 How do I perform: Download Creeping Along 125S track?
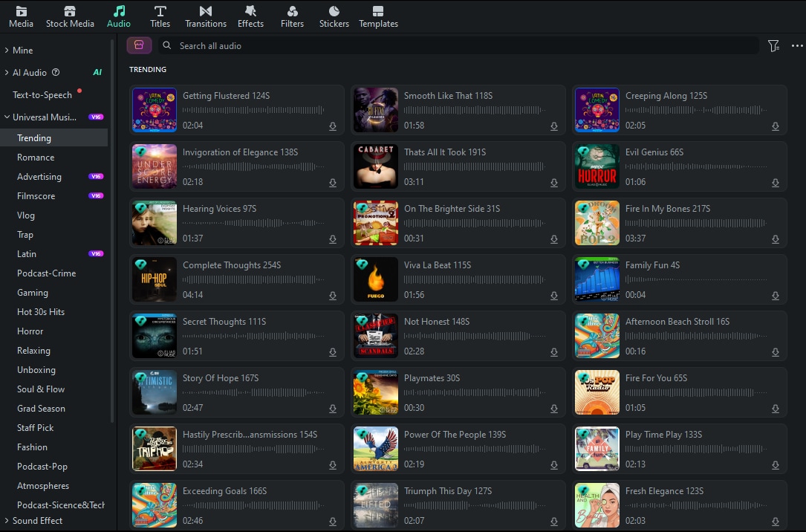pos(775,126)
